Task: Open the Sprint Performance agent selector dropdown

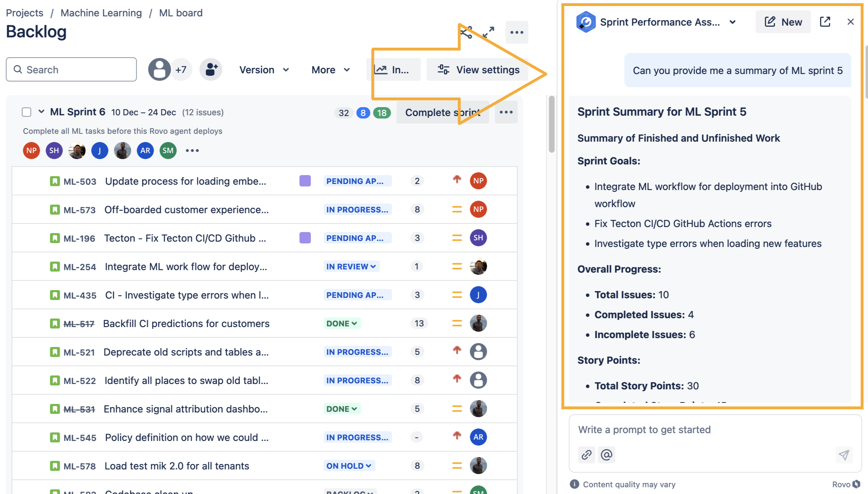Action: 732,22
